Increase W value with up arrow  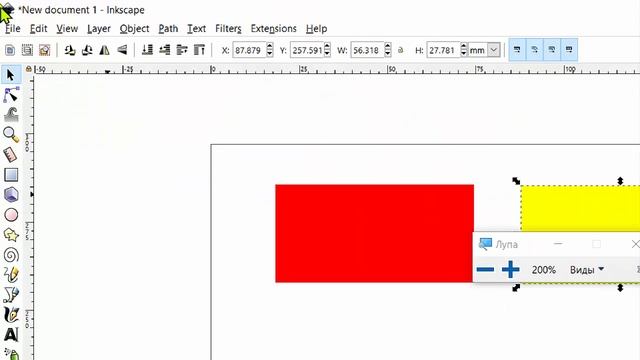click(x=388, y=47)
